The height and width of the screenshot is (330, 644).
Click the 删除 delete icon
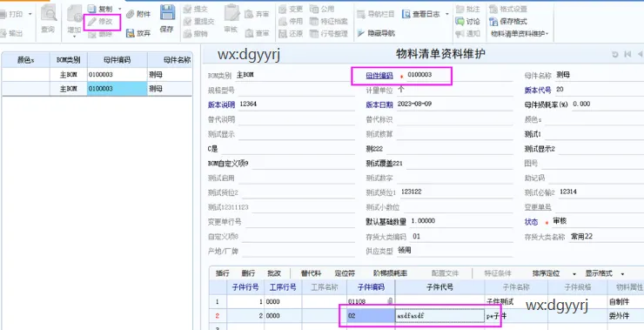click(91, 35)
